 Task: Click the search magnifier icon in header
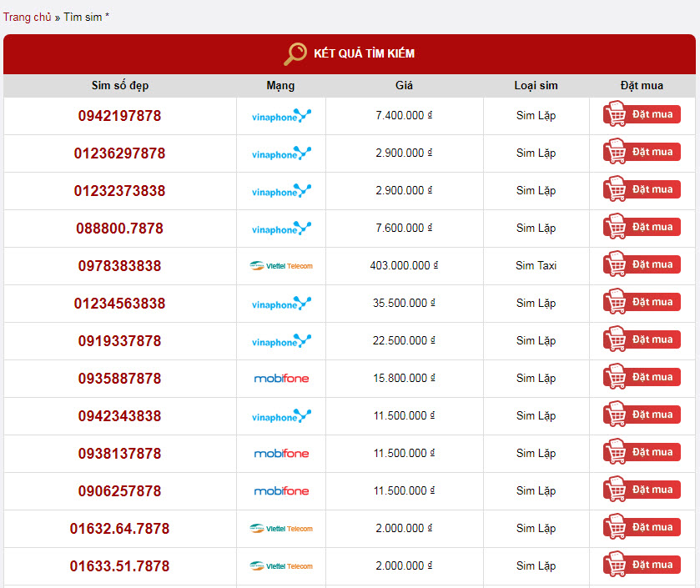pos(295,54)
